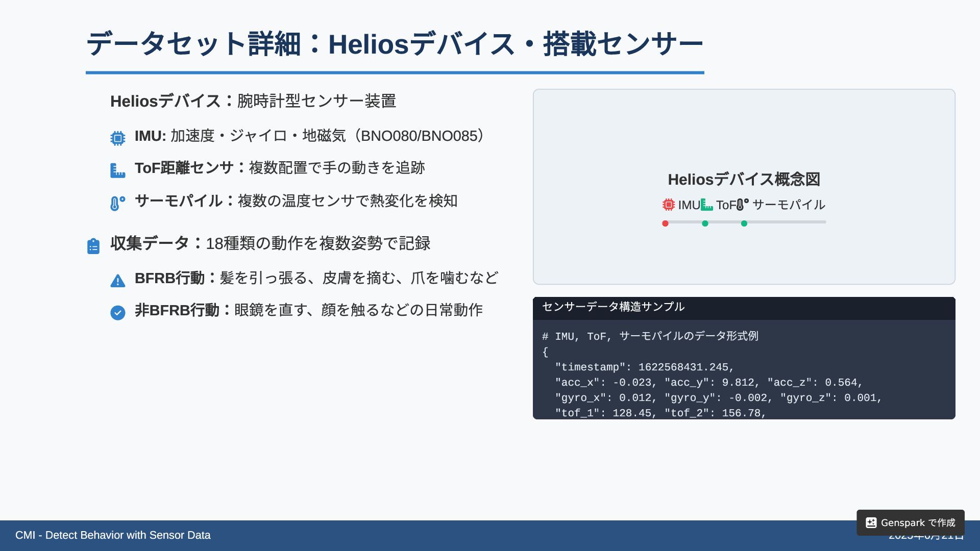Click the "gyro_x": 0.012 code line
Screen dimensions: 980x551
click(x=719, y=398)
